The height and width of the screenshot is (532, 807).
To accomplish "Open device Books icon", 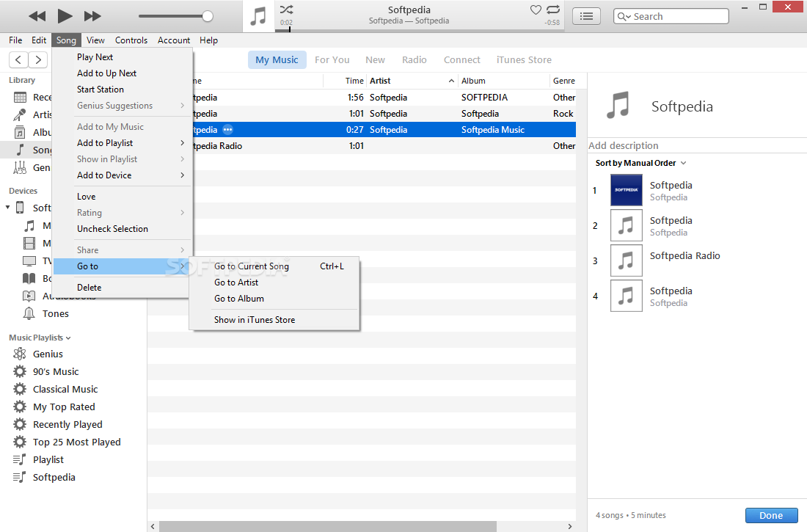I will pos(29,279).
